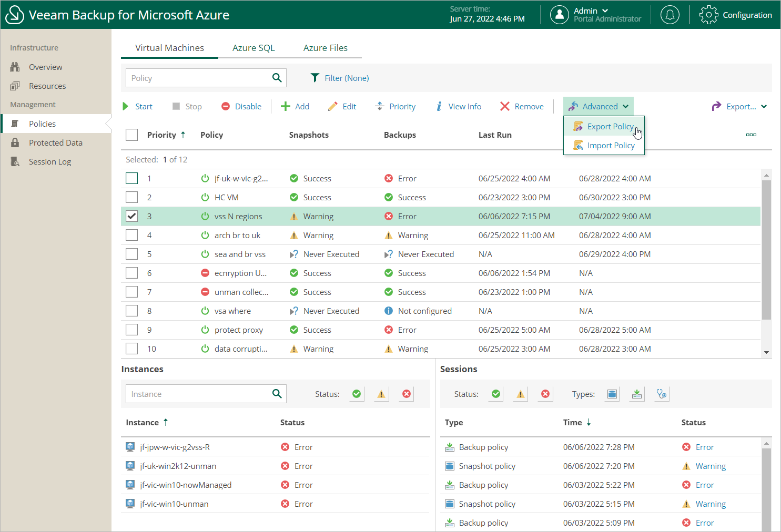Screen dimensions: 781x532
Task: Click the policy search magnifier icon
Action: tap(277, 78)
